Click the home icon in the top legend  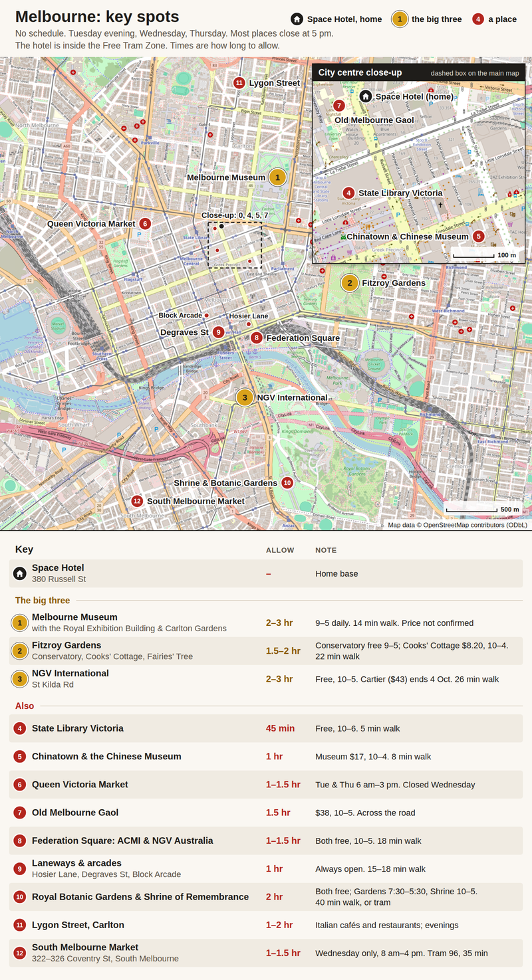(x=297, y=19)
